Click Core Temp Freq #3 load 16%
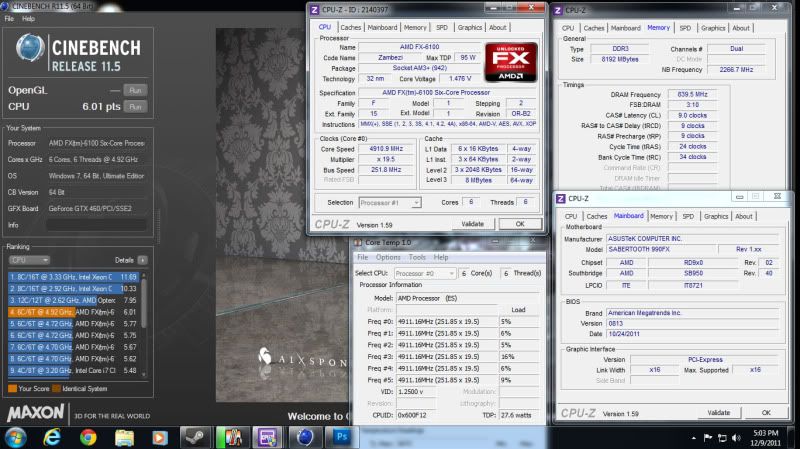The width and height of the screenshot is (800, 449). click(x=518, y=357)
